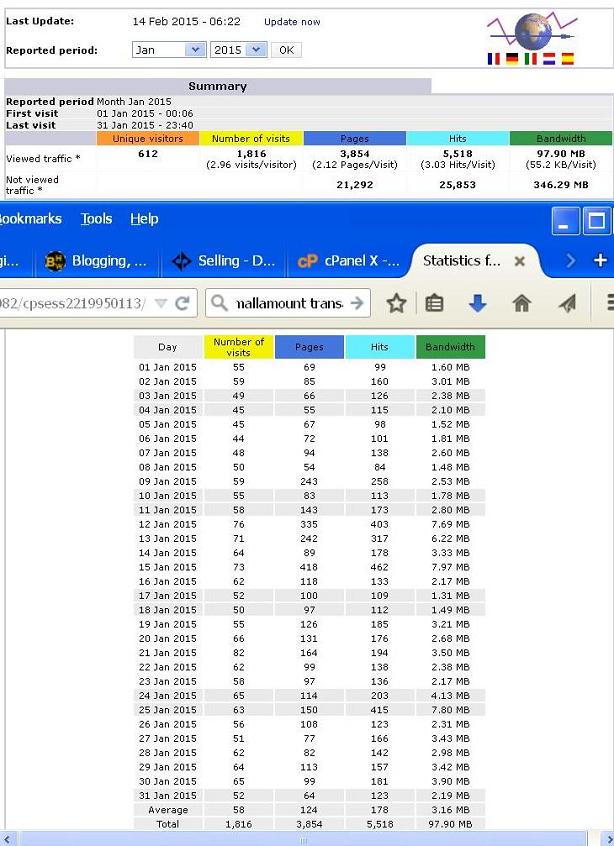
Task: Click the pages value 418
Action: click(309, 567)
